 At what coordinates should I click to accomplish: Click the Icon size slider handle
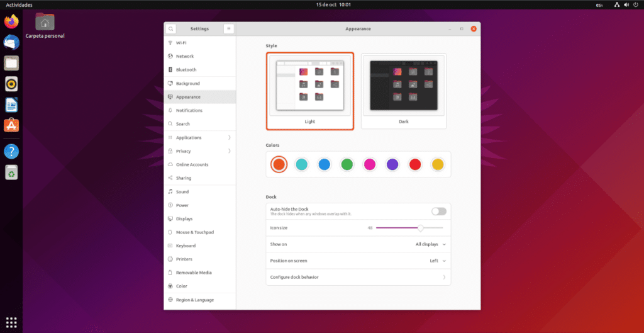point(421,228)
